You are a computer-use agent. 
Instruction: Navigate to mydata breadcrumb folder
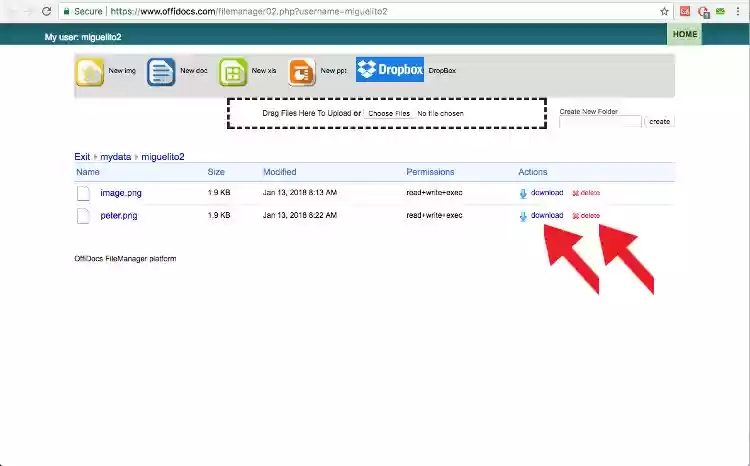[115, 156]
